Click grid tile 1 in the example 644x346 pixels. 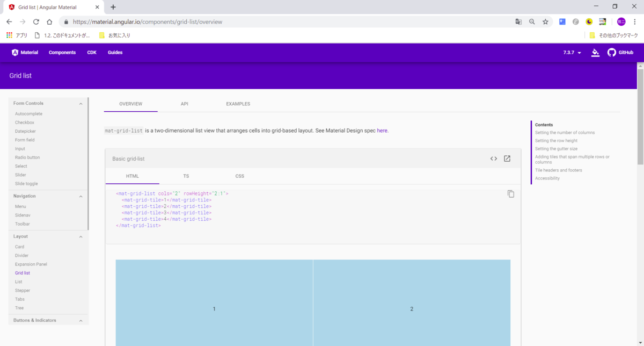(214, 303)
